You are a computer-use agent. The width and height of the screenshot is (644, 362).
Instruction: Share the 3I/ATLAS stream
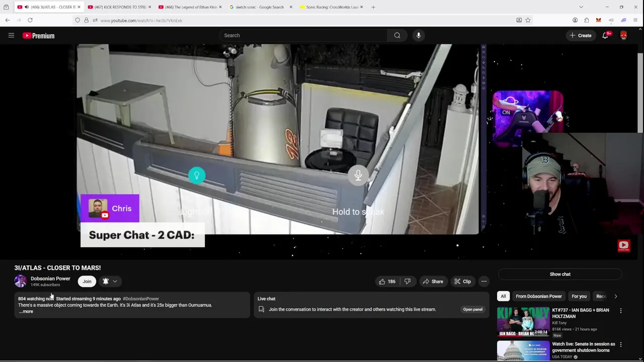tap(433, 282)
